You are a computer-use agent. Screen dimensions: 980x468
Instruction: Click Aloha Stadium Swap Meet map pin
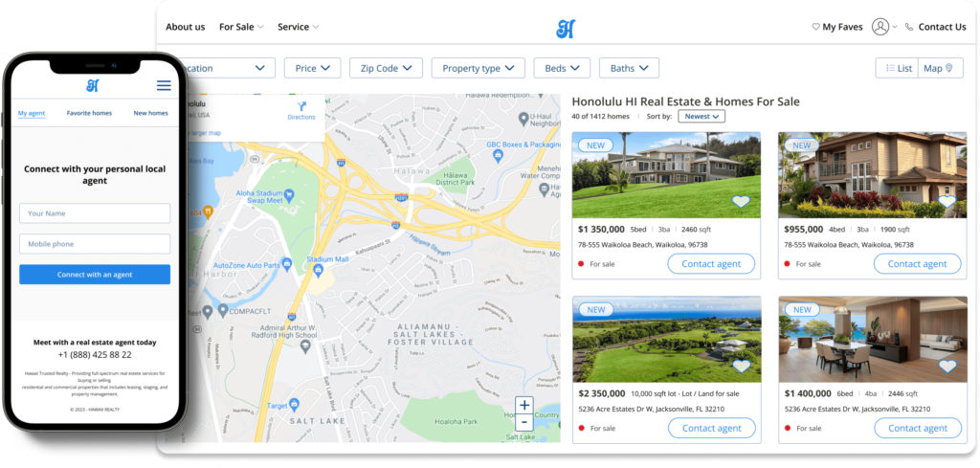click(289, 195)
